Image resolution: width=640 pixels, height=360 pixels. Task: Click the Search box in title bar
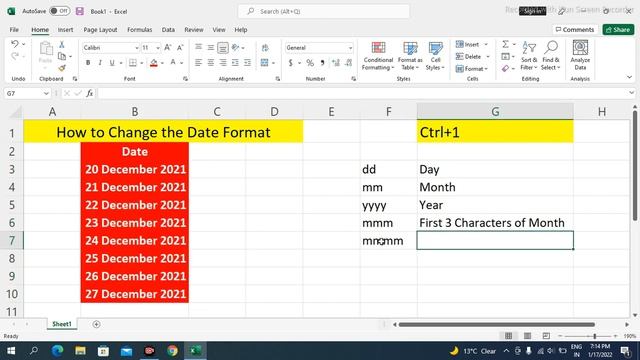click(x=324, y=11)
